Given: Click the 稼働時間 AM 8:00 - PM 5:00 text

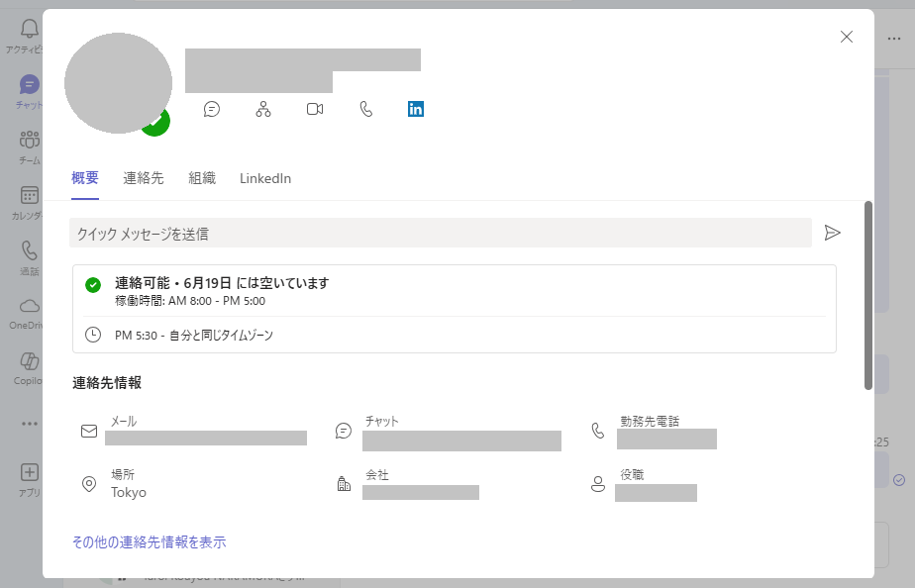Looking at the screenshot, I should 190,301.
